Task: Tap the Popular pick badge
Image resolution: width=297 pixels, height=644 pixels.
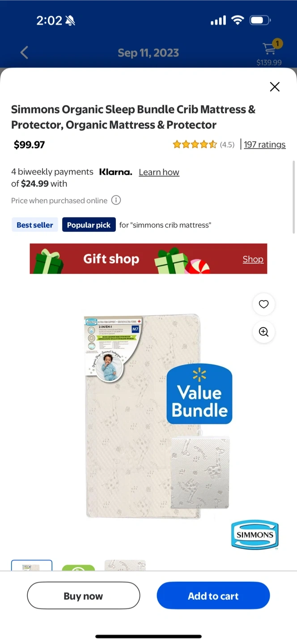Action: 89,225
